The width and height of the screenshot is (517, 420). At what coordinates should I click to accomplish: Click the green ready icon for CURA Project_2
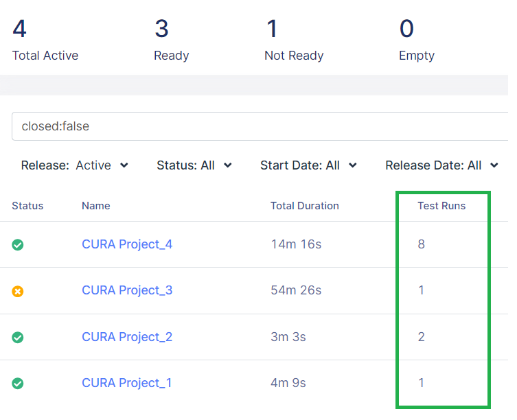click(18, 337)
